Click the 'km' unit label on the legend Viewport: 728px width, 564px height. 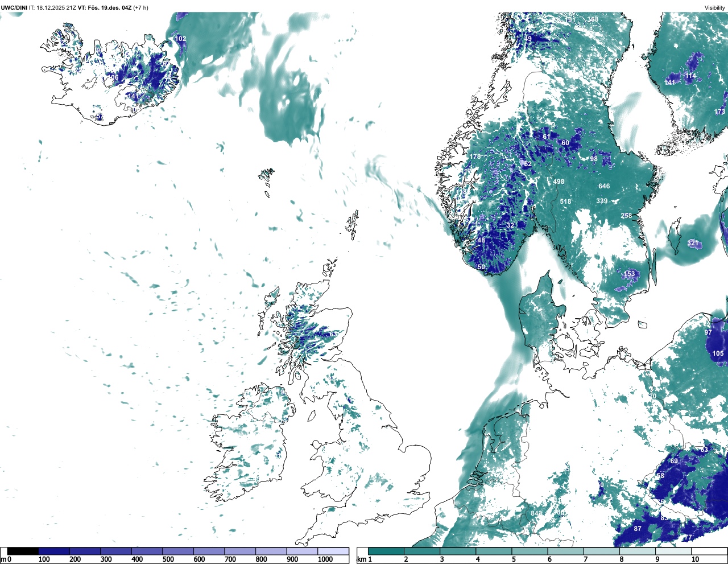pyautogui.click(x=361, y=559)
